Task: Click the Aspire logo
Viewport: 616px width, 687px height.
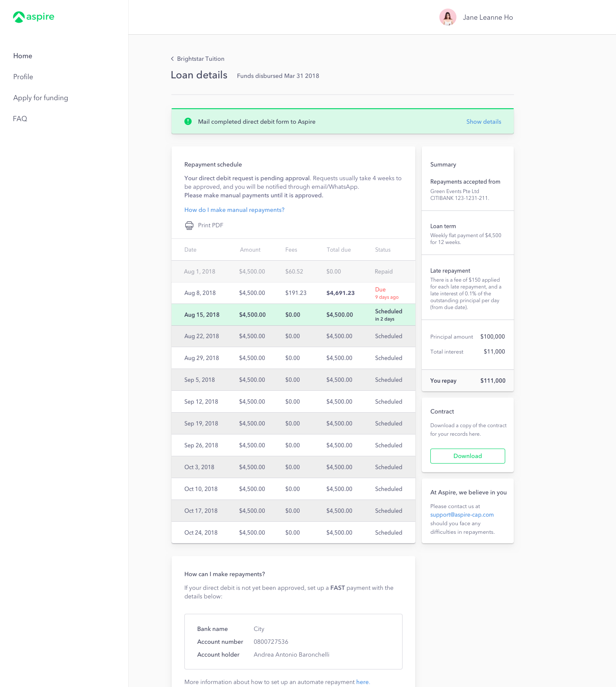Action: [x=33, y=17]
